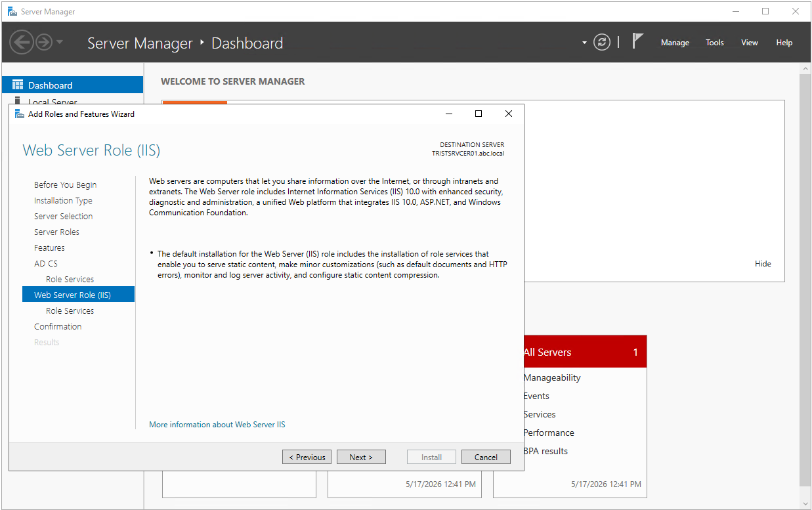Select Web Server Role (IIS) step

78,295
